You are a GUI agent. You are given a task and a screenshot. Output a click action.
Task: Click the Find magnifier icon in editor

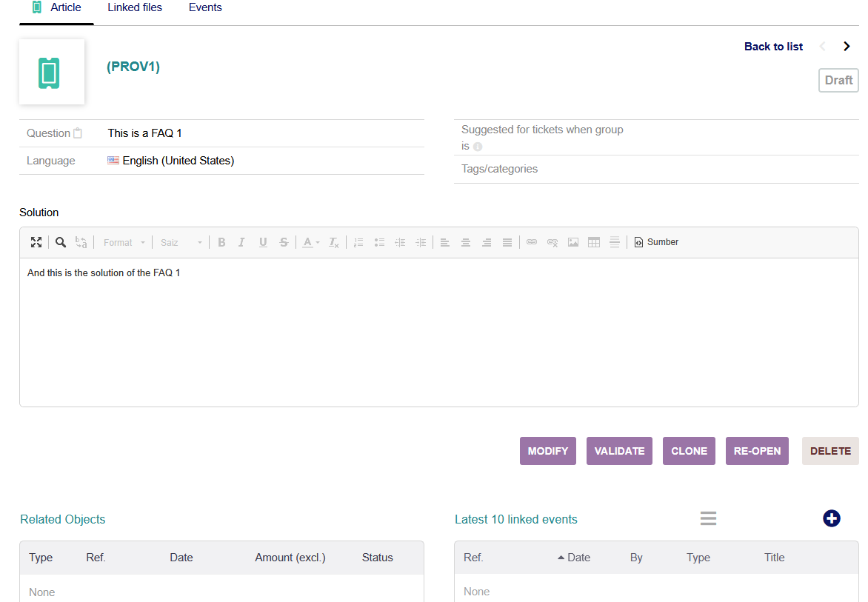pyautogui.click(x=61, y=242)
